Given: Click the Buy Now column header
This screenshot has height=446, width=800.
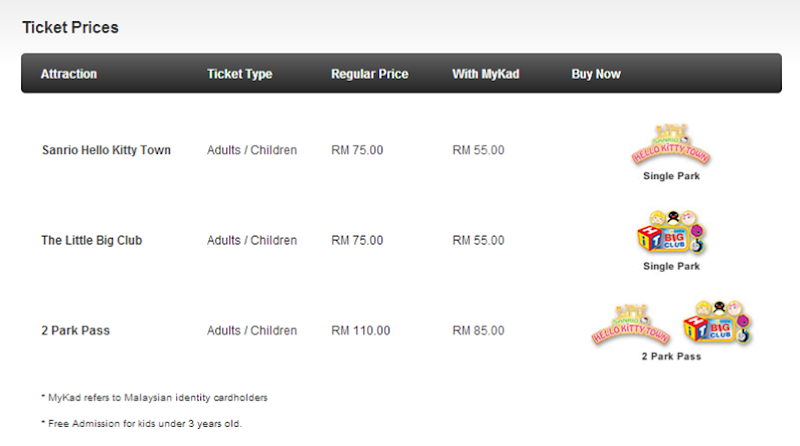Looking at the screenshot, I should click(x=596, y=74).
